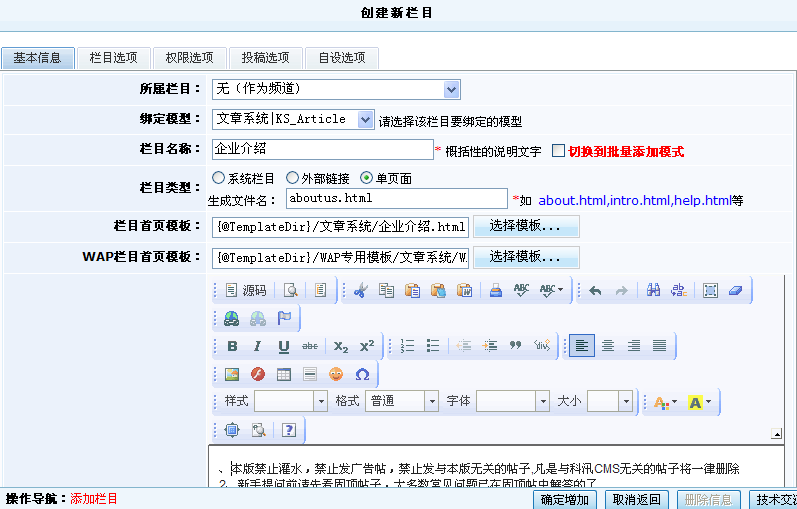The height and width of the screenshot is (509, 797).
Task: Click the Undo arrow icon
Action: (595, 290)
